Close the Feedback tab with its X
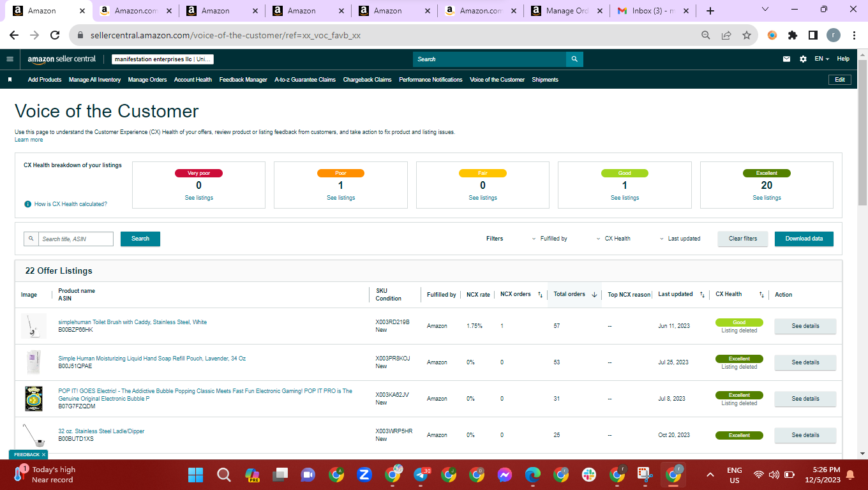868x490 pixels. tap(43, 455)
